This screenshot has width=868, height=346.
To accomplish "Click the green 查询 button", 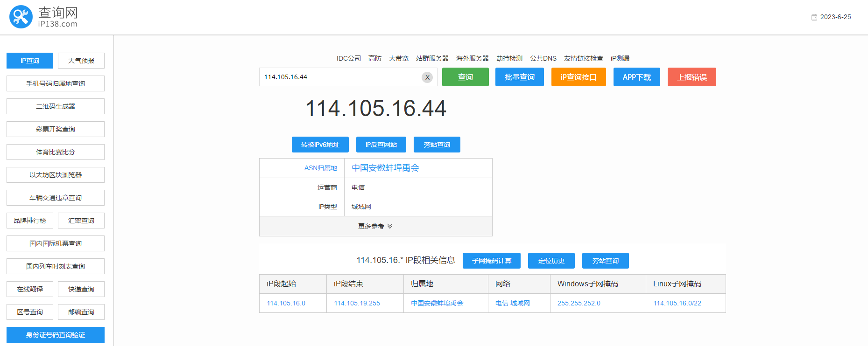I will 466,77.
